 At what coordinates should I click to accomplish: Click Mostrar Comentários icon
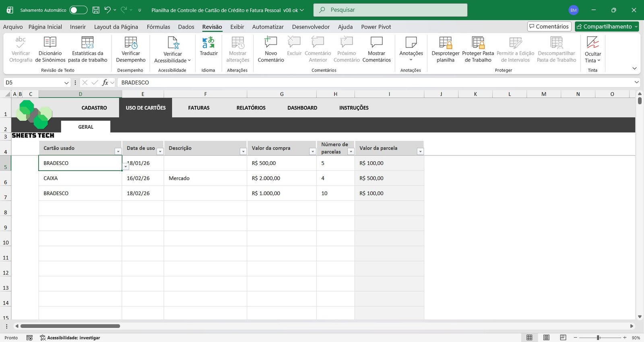[x=376, y=43]
